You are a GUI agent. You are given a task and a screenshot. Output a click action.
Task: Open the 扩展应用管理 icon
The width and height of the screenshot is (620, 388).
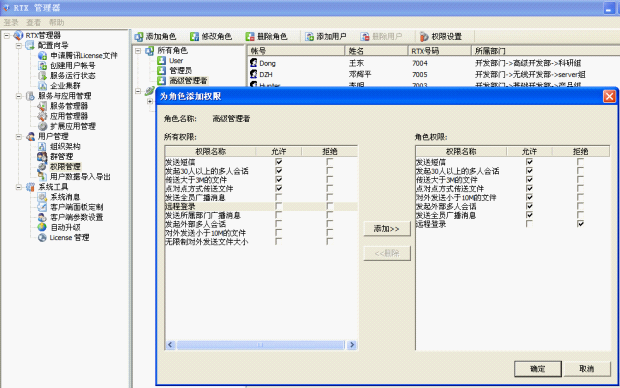pyautogui.click(x=42, y=126)
